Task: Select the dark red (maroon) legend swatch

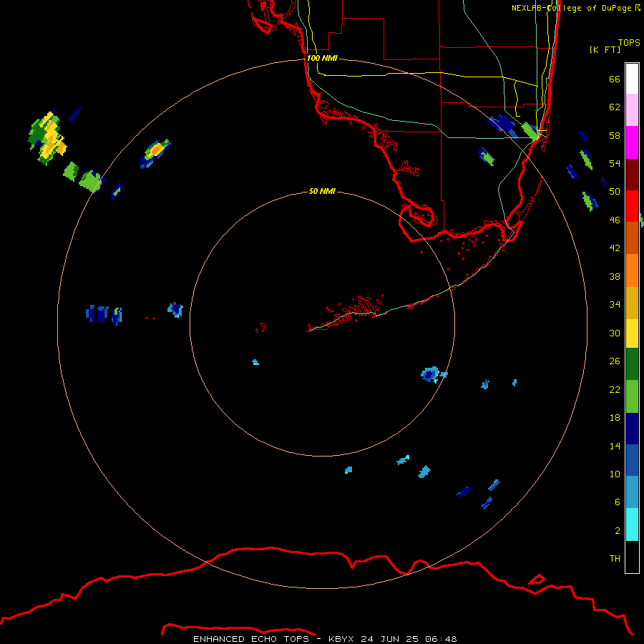Action: tap(632, 174)
